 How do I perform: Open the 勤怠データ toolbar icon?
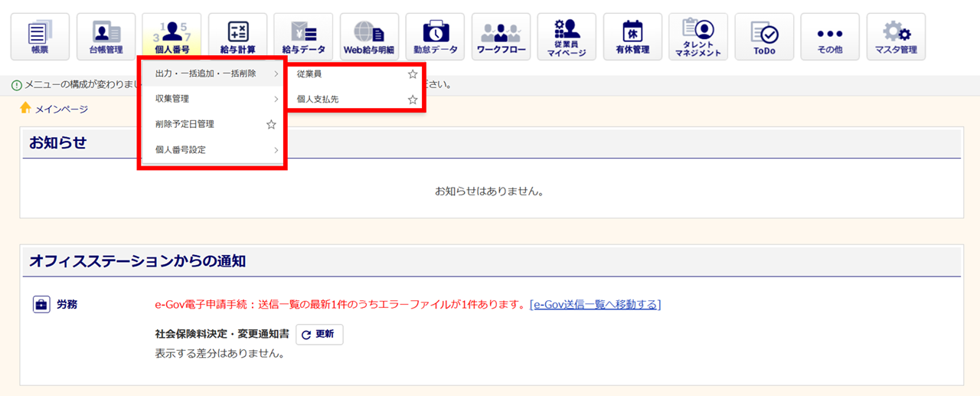(435, 37)
